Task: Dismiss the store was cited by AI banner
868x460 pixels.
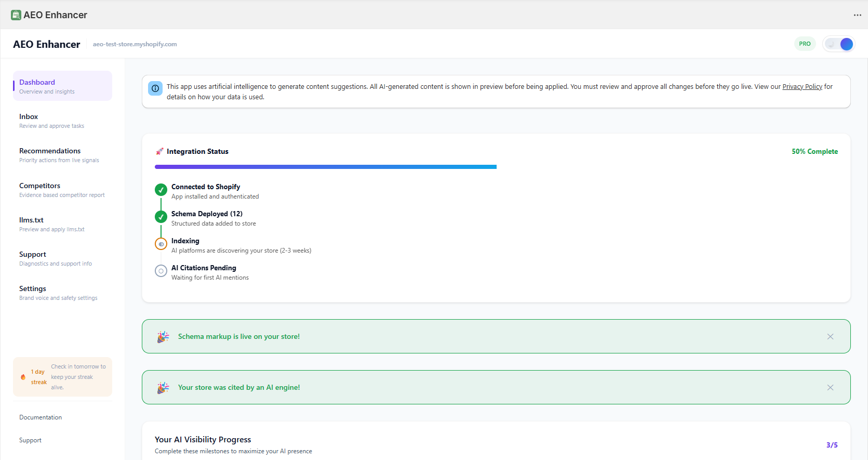Action: (x=830, y=388)
